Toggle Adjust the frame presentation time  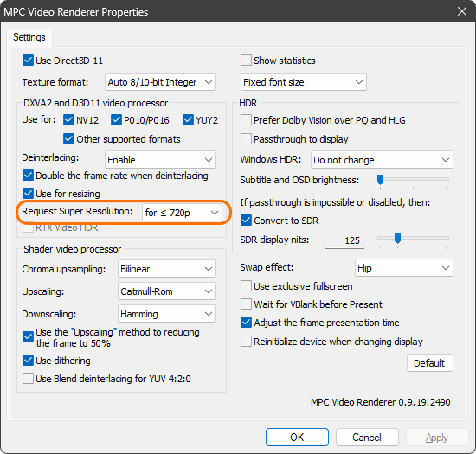click(x=246, y=323)
